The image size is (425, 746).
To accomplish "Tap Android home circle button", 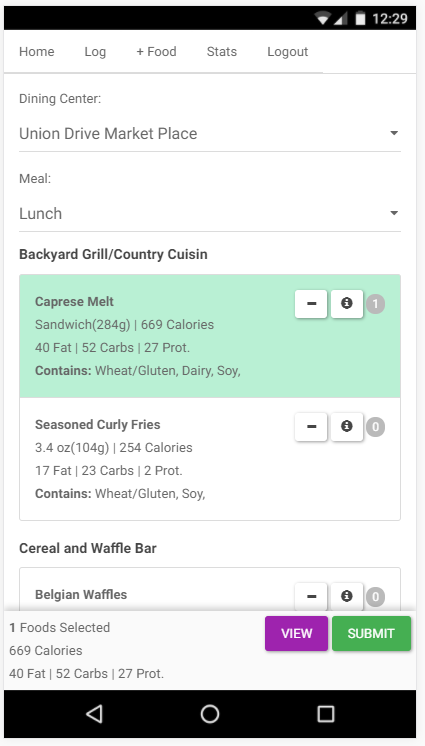I will click(x=210, y=714).
